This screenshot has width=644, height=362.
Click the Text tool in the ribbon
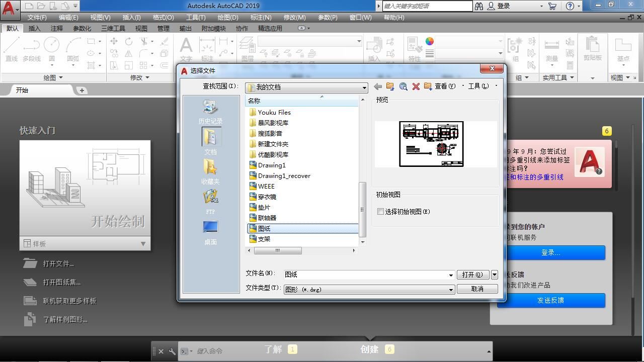coord(186,49)
